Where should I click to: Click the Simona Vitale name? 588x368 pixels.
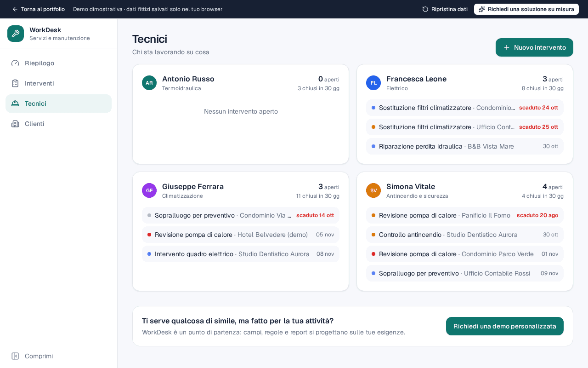coord(411,186)
